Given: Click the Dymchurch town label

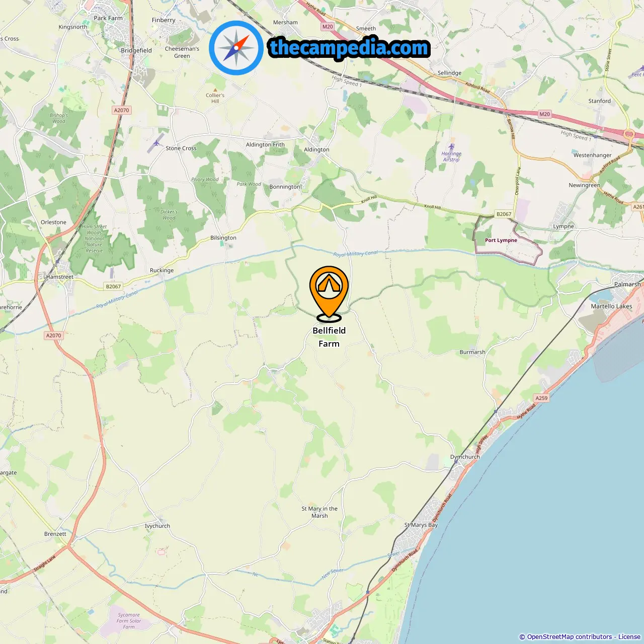Looking at the screenshot, I should click(465, 457).
